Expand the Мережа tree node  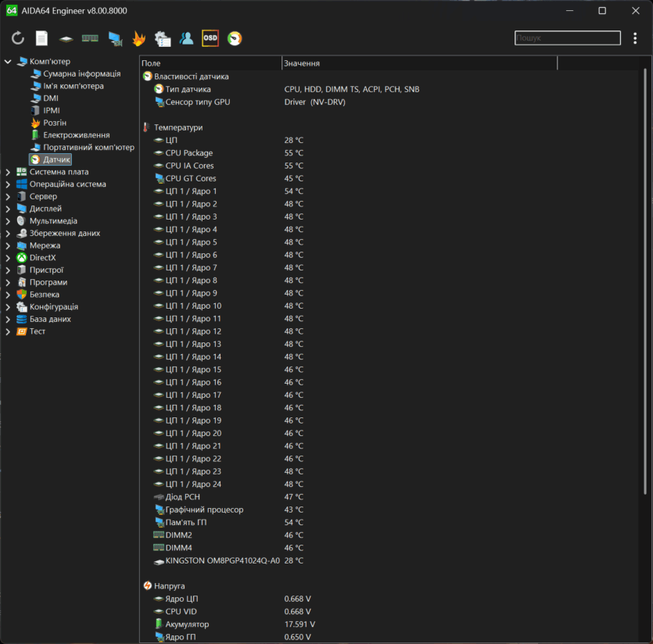8,245
